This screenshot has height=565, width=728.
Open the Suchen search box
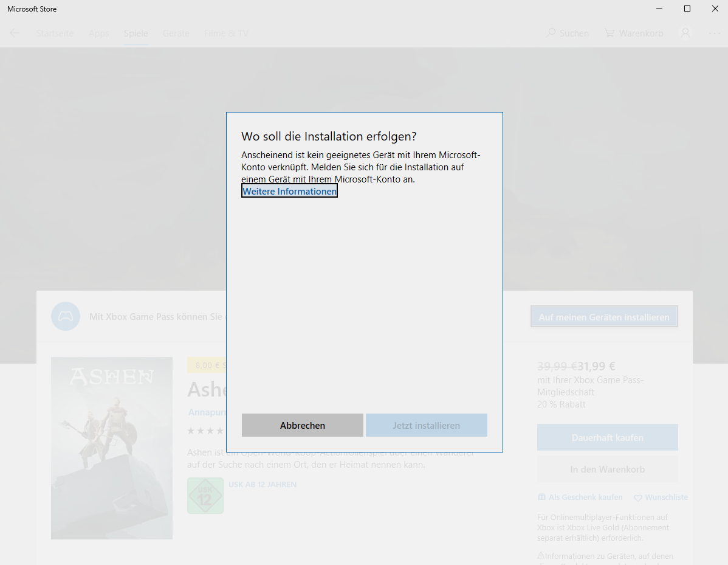[x=568, y=33]
